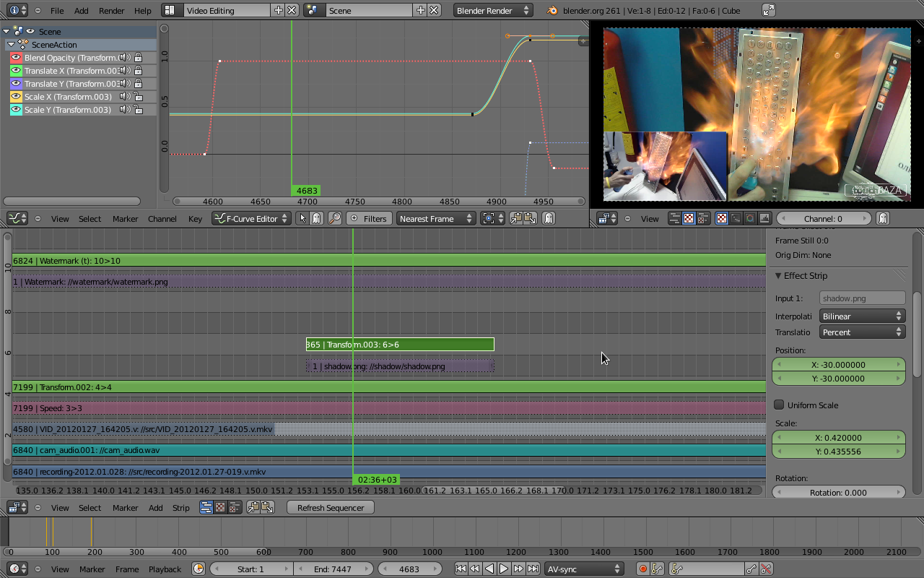
Task: Collapse the SceneAction group
Action: [12, 45]
